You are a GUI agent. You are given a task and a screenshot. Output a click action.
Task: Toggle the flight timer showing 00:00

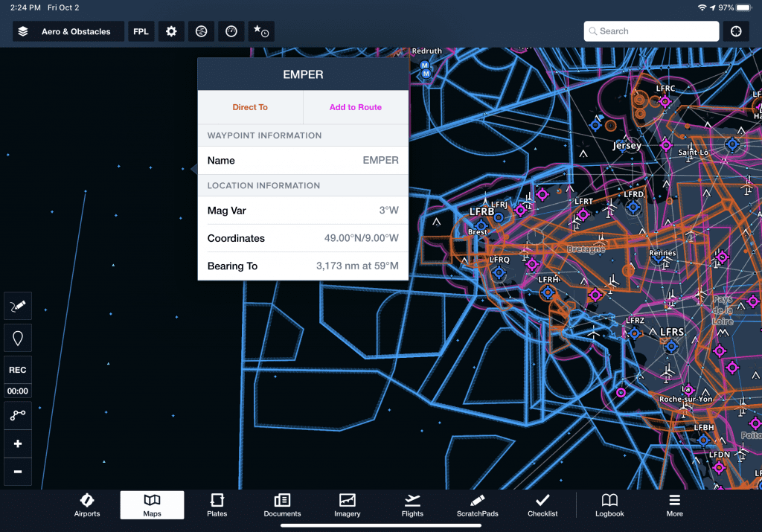[x=17, y=391]
